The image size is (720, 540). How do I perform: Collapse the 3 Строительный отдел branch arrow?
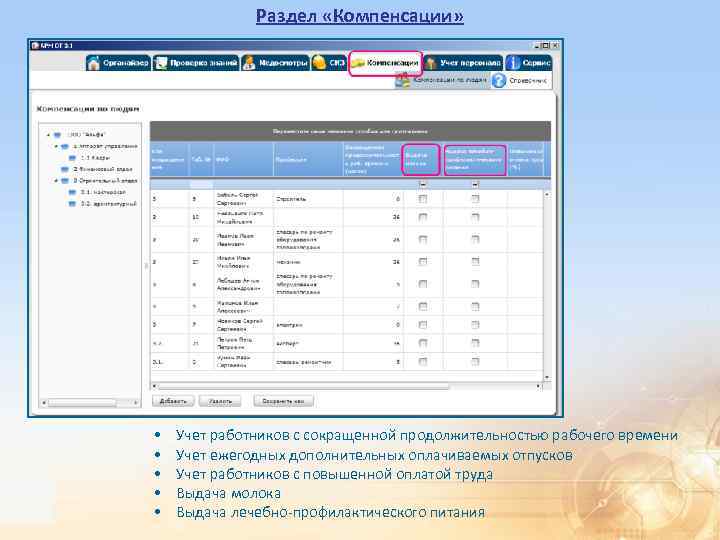pos(56,181)
